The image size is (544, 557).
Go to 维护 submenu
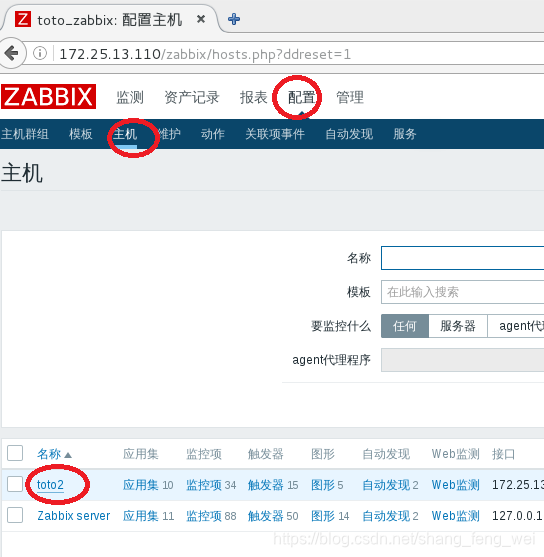point(169,134)
